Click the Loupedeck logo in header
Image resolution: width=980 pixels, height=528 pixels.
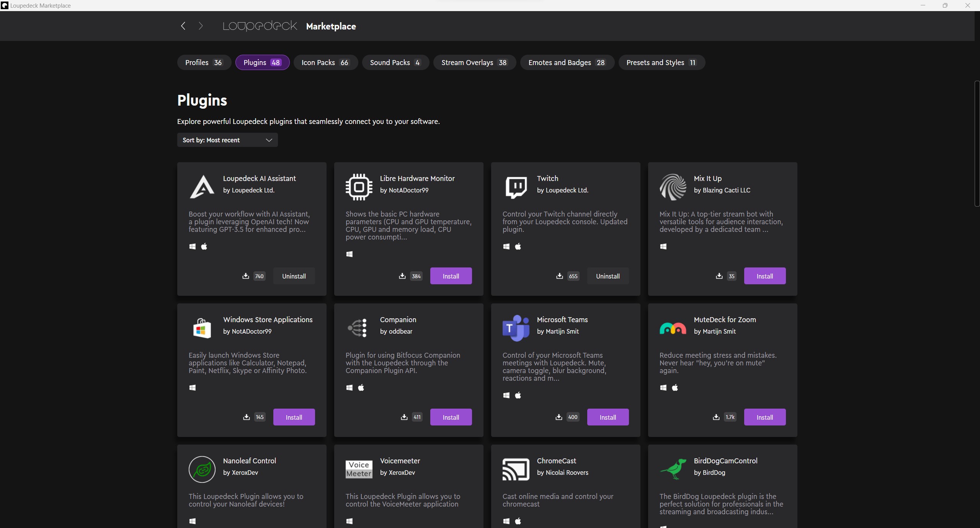coord(260,26)
